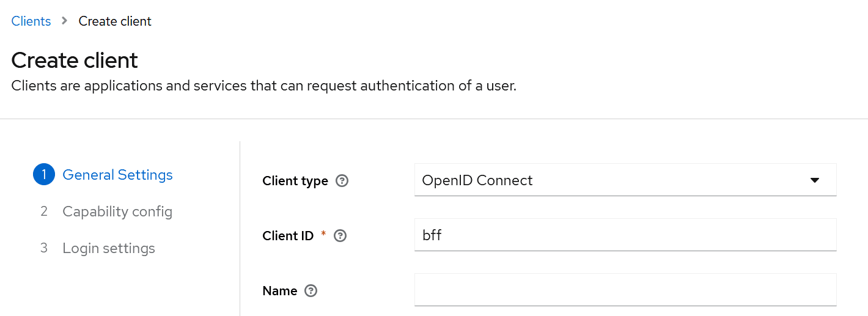The width and height of the screenshot is (868, 316).
Task: Focus the Client ID field containing bff
Action: click(x=625, y=235)
